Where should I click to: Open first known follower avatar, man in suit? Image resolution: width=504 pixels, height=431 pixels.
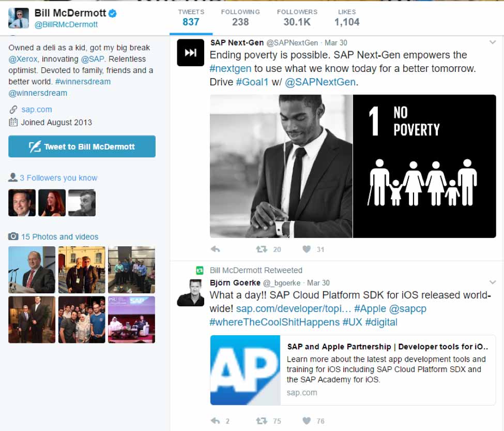22,203
